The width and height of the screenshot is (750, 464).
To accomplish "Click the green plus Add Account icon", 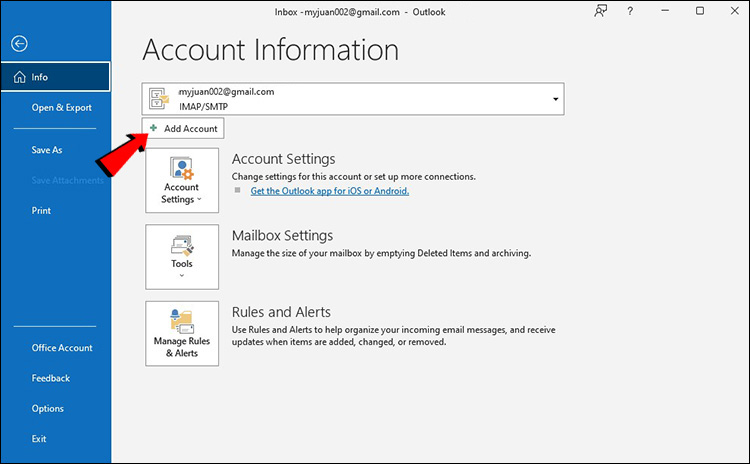I will click(153, 129).
